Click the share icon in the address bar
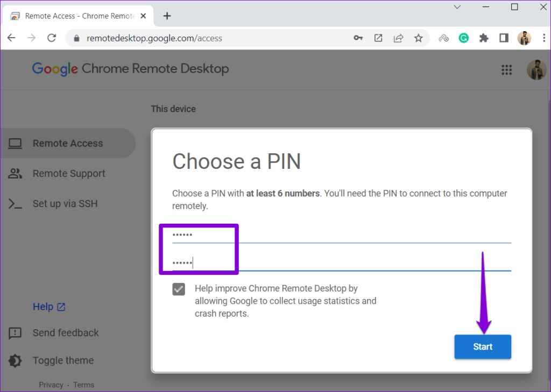Screen dimensions: 551x392 (398, 38)
